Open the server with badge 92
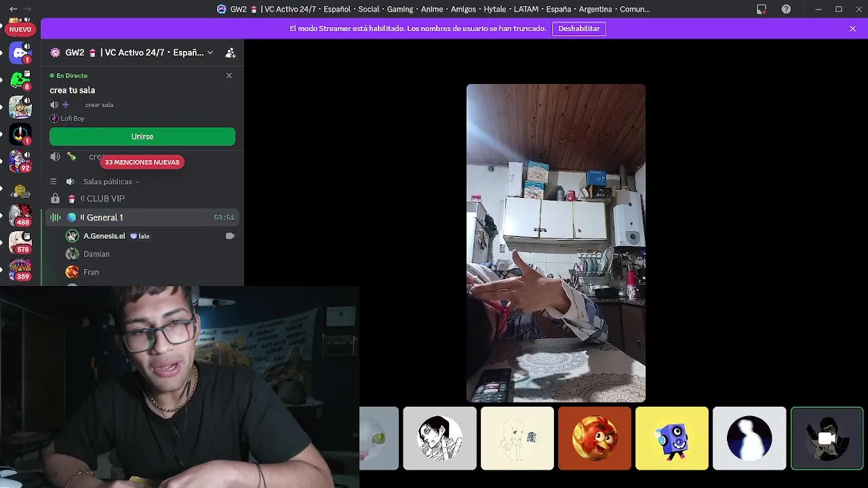Screen dimensions: 868x488 click(20, 161)
